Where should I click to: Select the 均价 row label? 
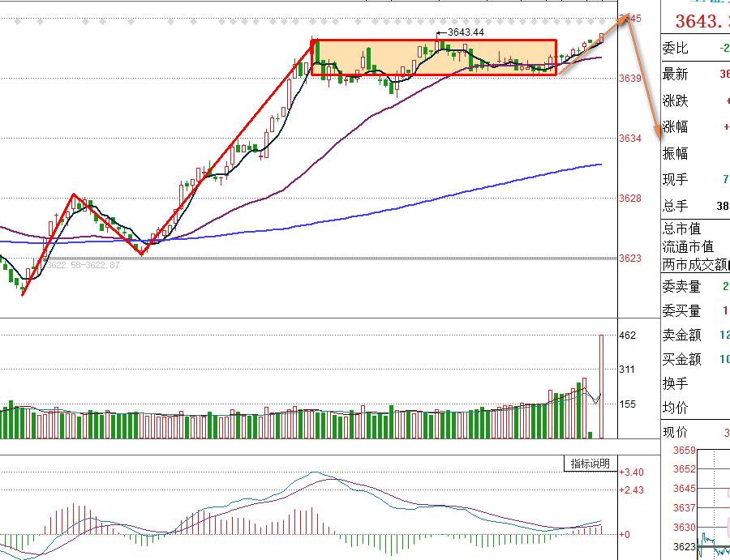[x=675, y=408]
